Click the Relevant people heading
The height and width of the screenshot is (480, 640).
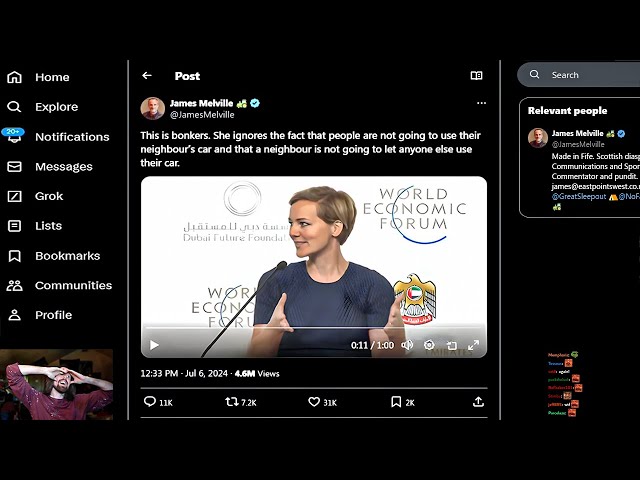(x=567, y=111)
